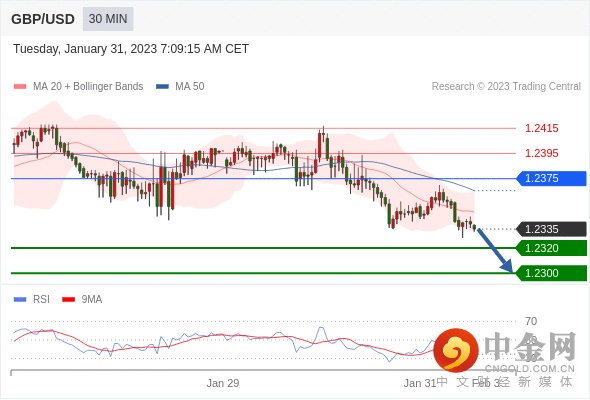Click the blue downward forecast arrow
This screenshot has width=590, height=400.
pyautogui.click(x=495, y=250)
